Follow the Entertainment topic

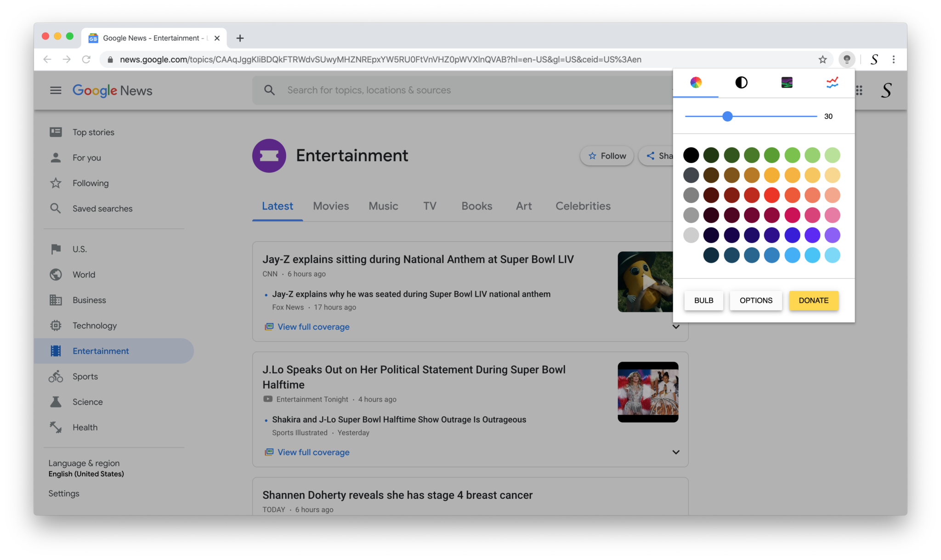607,156
